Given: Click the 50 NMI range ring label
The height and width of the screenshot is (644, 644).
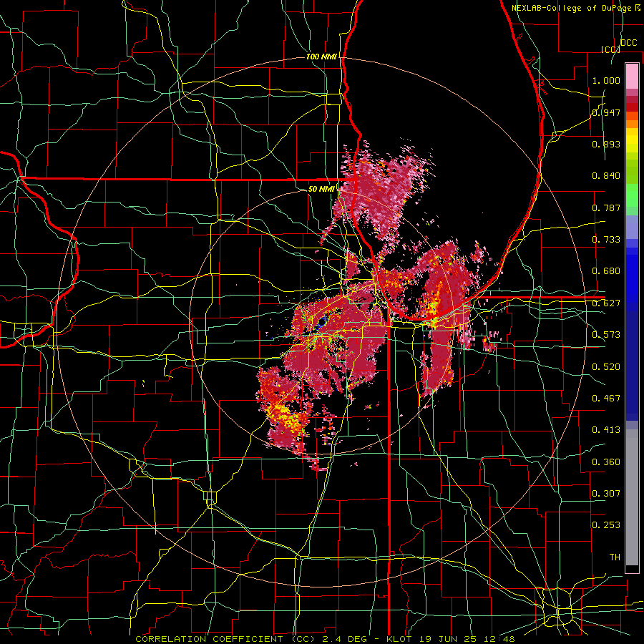Looking at the screenshot, I should pyautogui.click(x=321, y=189).
